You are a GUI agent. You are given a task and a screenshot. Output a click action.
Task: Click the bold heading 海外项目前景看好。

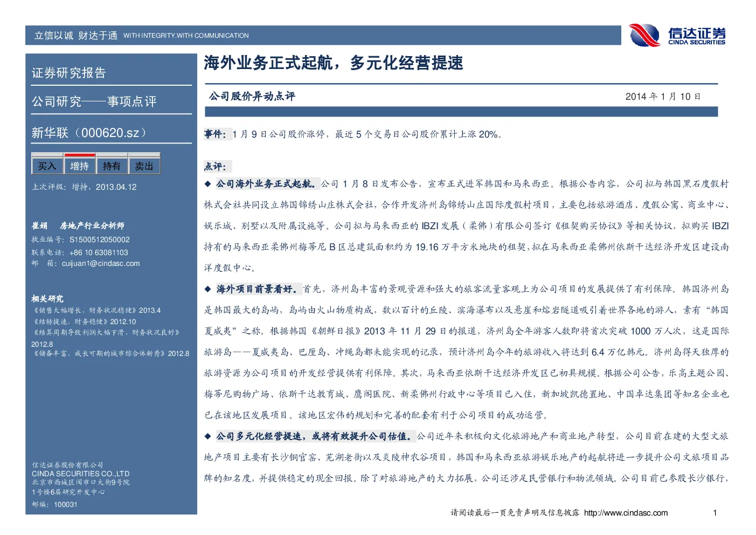258,289
